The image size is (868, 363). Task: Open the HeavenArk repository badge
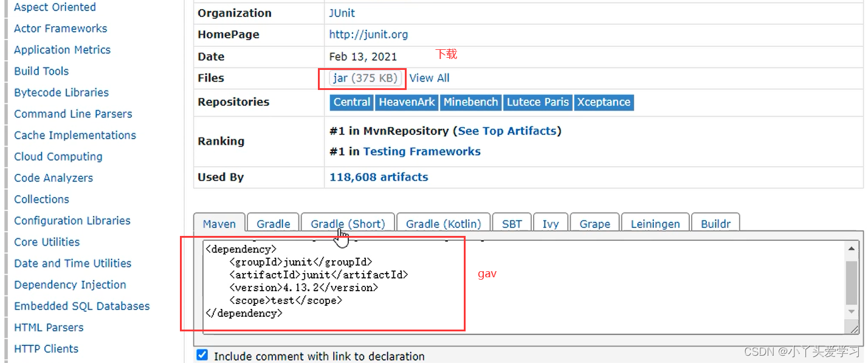coord(407,102)
